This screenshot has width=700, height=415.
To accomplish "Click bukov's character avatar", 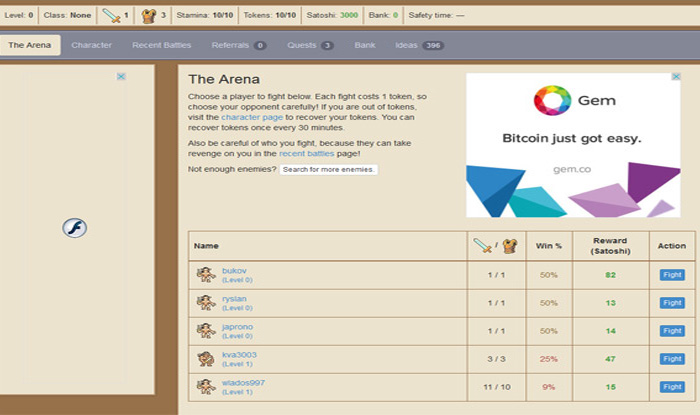I will 206,274.
